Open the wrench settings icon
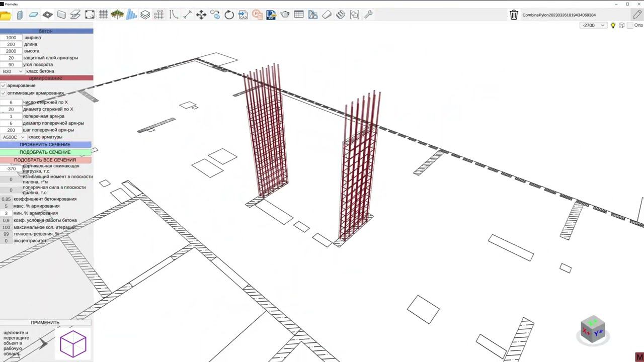Image resolution: width=644 pixels, height=362 pixels. (x=368, y=15)
